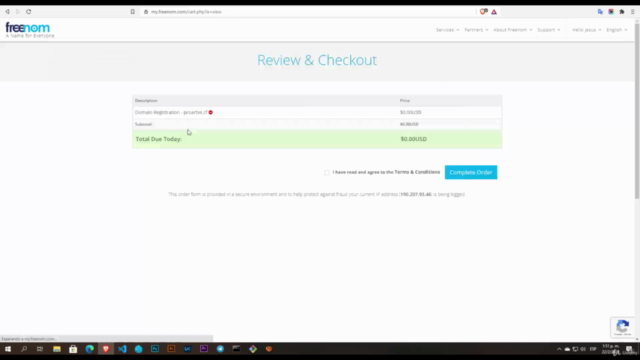Open the English language dropdown
The image size is (640, 360).
coord(617,30)
